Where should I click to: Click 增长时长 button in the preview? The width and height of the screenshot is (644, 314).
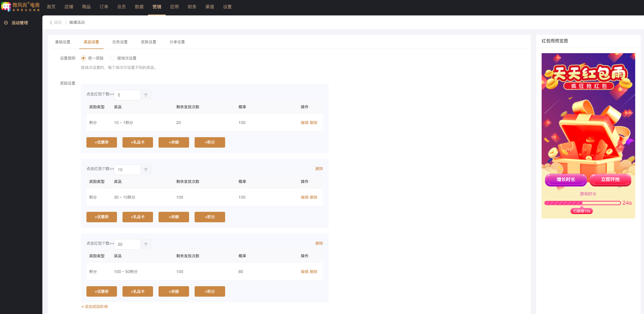[566, 180]
